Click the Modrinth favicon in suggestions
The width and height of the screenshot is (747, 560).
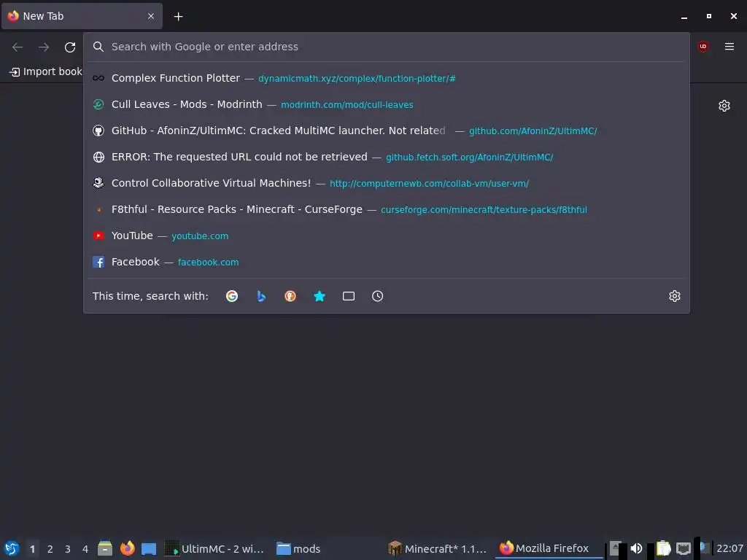pos(98,104)
